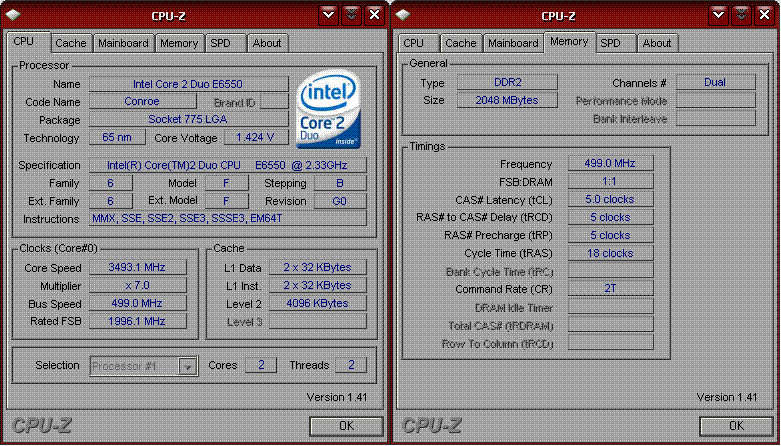Click the processor Name field
The image size is (781, 446).
coord(188,84)
